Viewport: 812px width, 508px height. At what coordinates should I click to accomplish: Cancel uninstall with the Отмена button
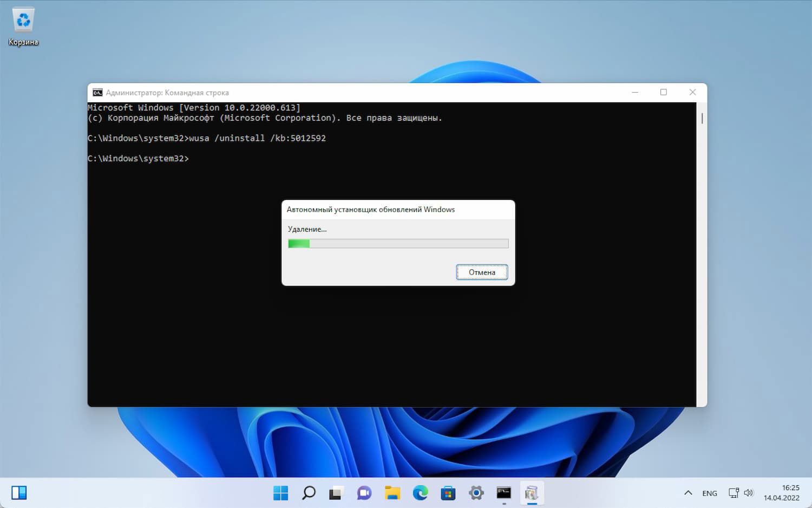(482, 272)
